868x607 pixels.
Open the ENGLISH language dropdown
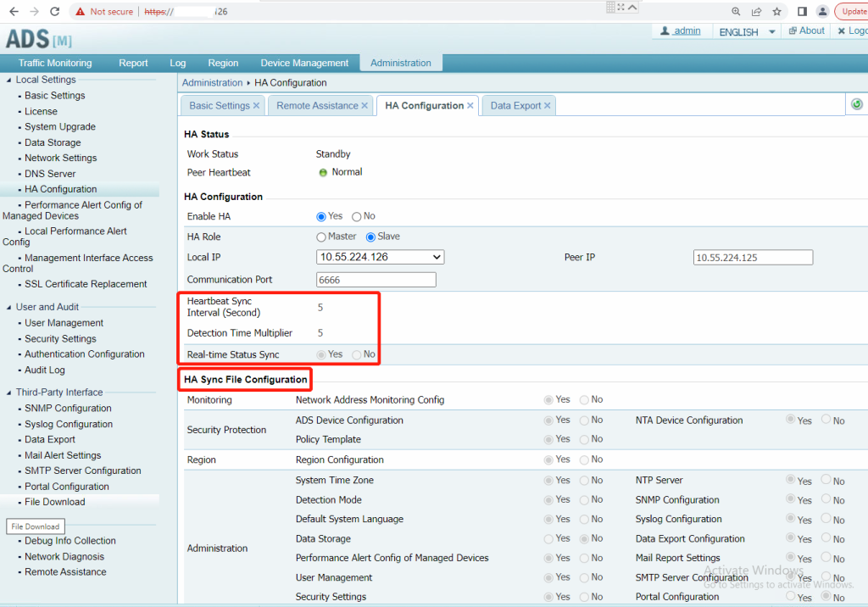click(x=746, y=32)
